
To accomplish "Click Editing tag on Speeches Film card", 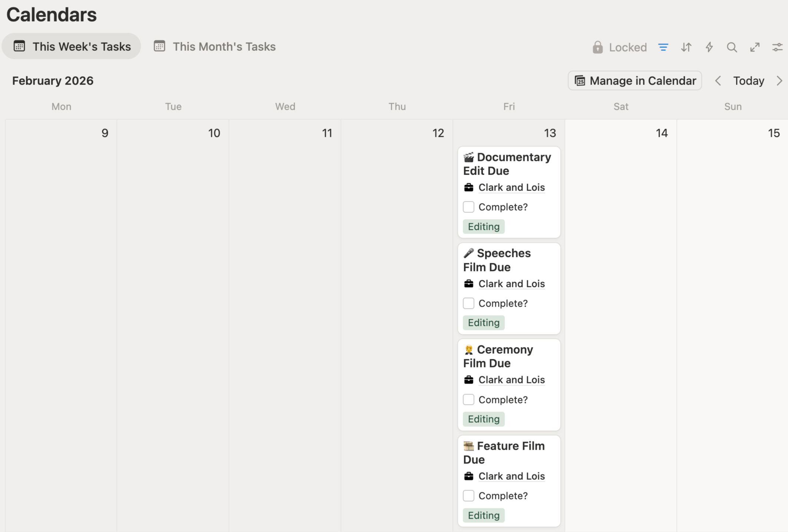I will 484,323.
